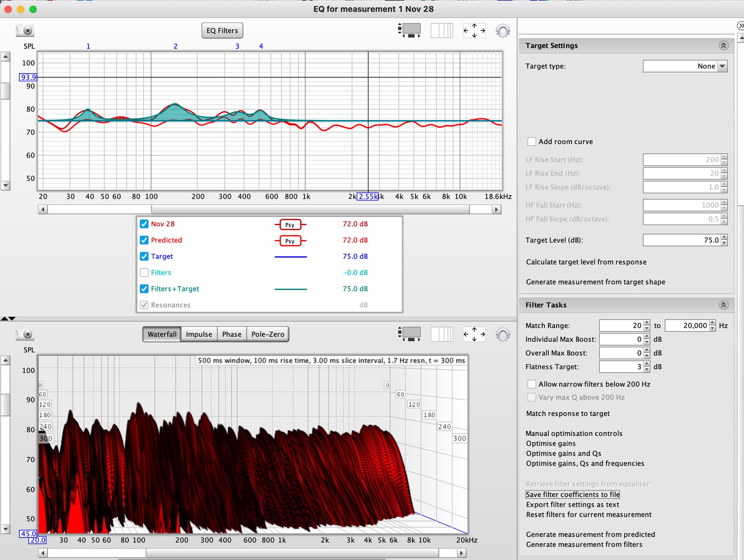
Task: Click the scrollbars toggle icon in top graph toolbar
Action: click(x=409, y=30)
